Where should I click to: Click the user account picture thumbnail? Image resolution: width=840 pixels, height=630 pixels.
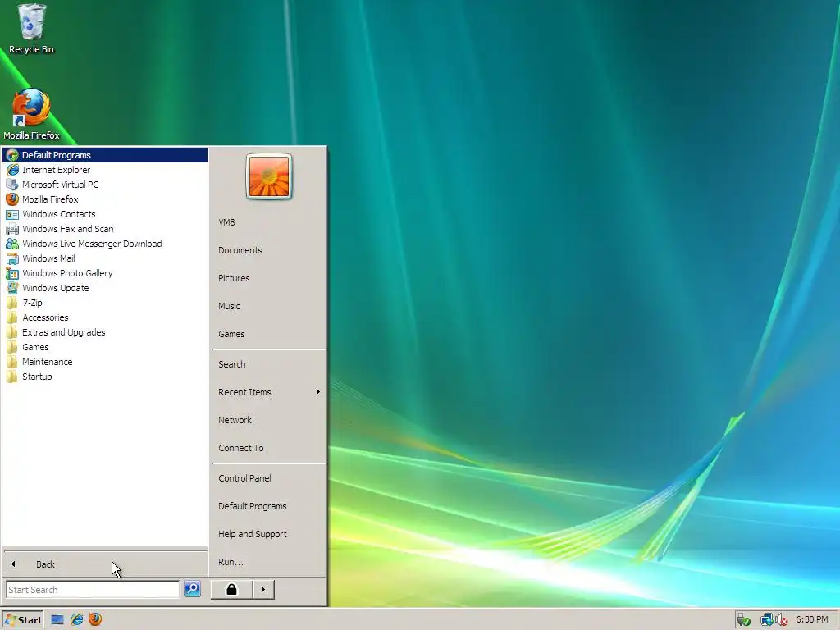pyautogui.click(x=269, y=176)
